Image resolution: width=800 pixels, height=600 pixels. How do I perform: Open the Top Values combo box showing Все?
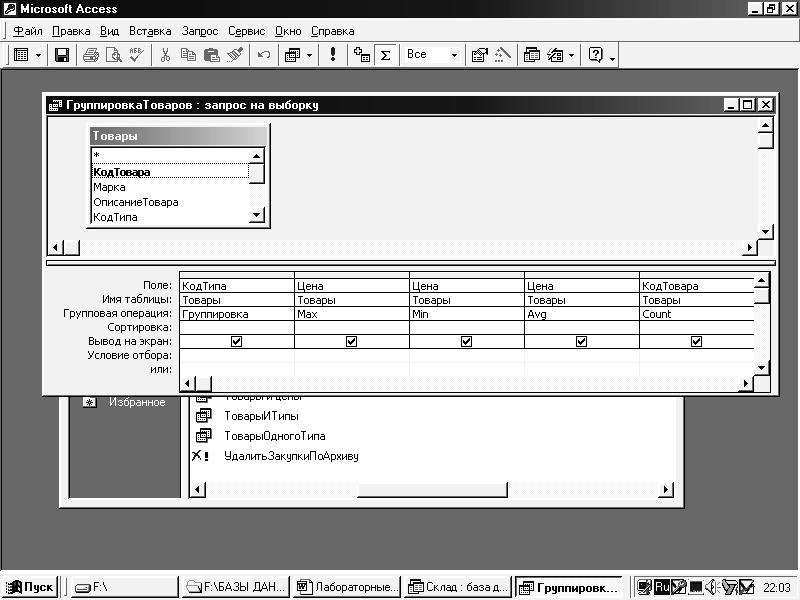click(x=432, y=55)
